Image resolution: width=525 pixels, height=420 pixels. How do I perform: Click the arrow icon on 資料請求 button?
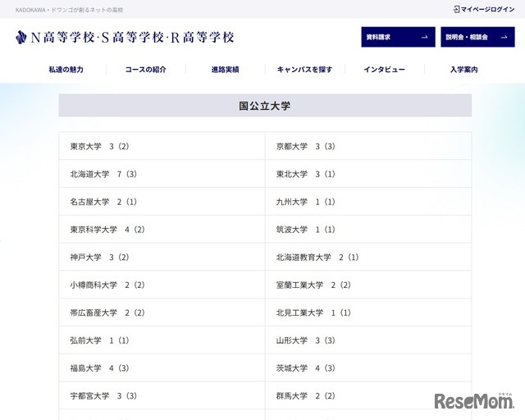coord(425,37)
